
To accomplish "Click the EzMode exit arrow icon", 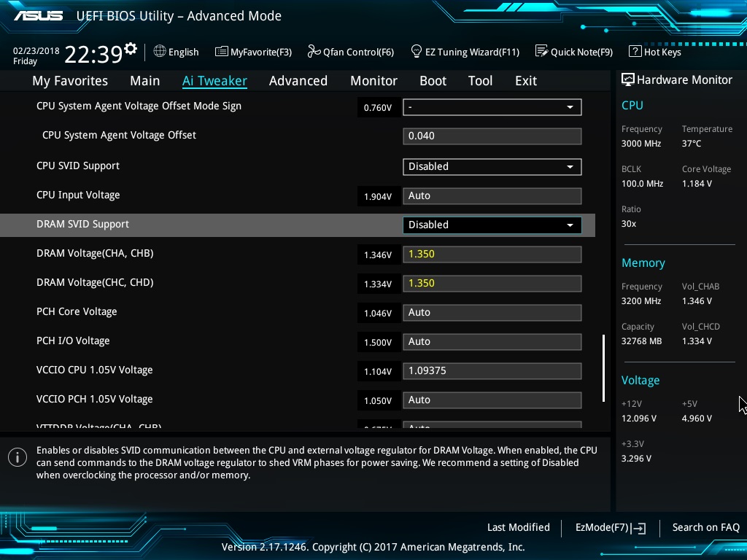I will click(x=638, y=528).
